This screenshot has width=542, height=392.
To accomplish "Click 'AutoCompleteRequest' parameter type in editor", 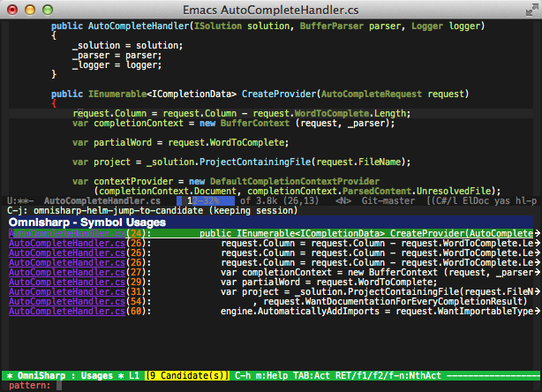I will point(372,94).
